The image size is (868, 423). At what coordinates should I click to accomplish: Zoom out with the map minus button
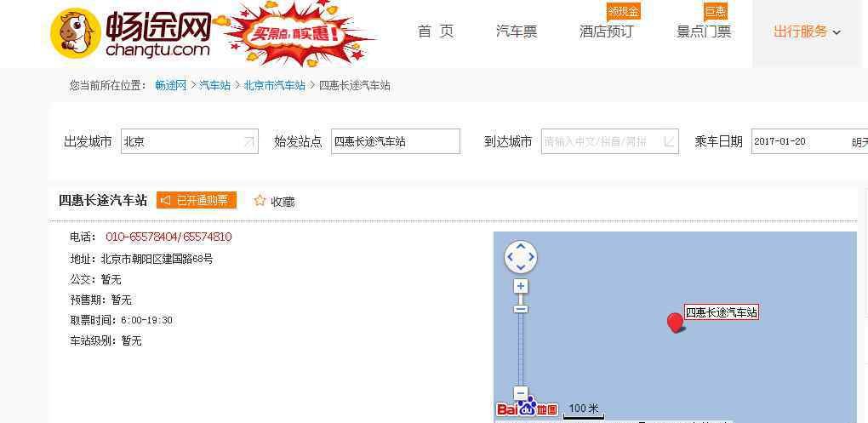pos(520,394)
